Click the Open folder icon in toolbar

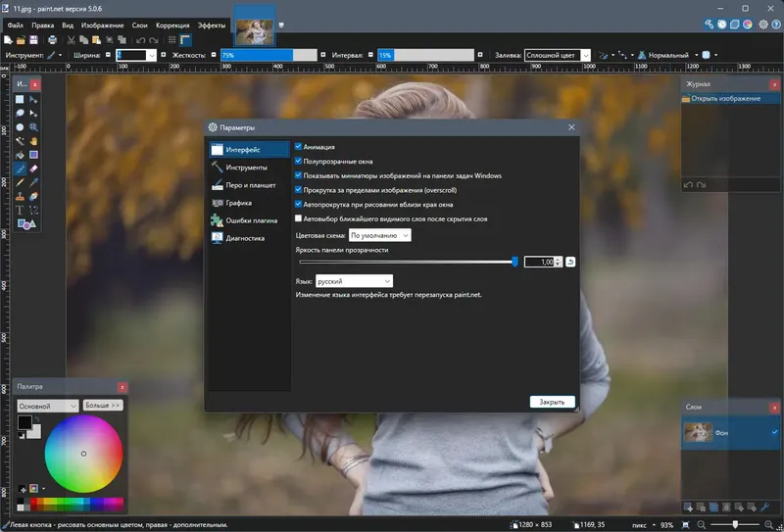(x=21, y=40)
